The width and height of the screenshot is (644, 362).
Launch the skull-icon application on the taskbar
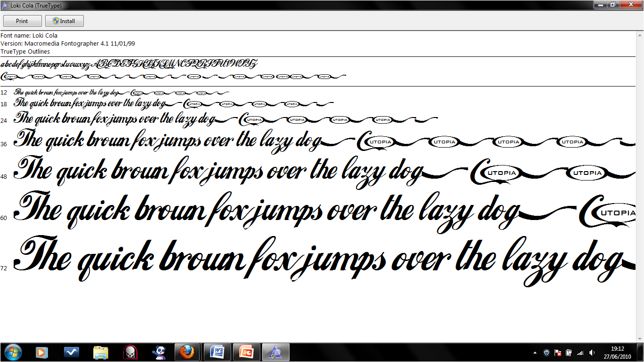(x=130, y=352)
